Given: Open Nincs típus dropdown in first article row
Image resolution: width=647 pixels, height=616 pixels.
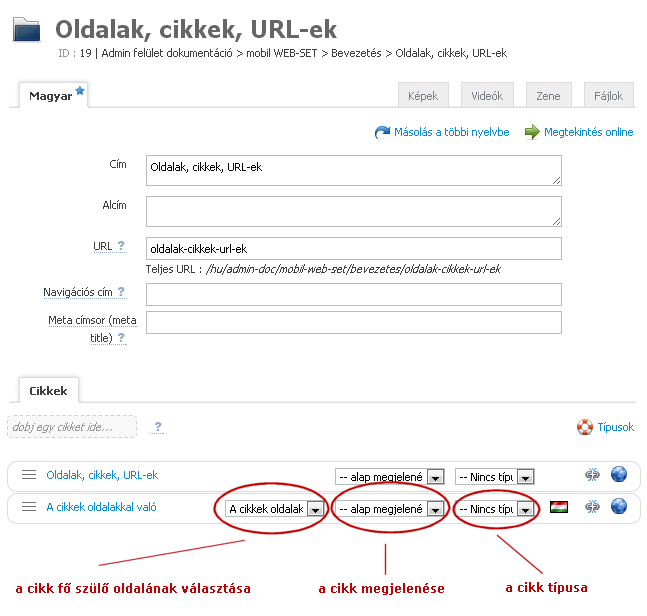Looking at the screenshot, I should click(x=494, y=477).
